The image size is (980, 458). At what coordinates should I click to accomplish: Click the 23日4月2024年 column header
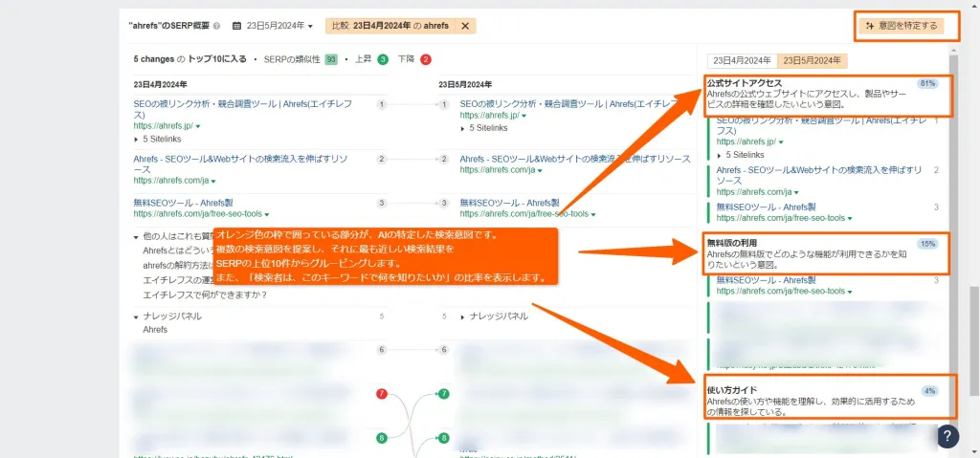[160, 84]
